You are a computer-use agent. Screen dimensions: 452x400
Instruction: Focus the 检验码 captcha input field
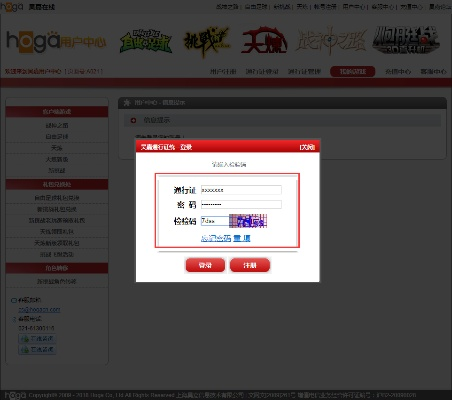[215, 221]
